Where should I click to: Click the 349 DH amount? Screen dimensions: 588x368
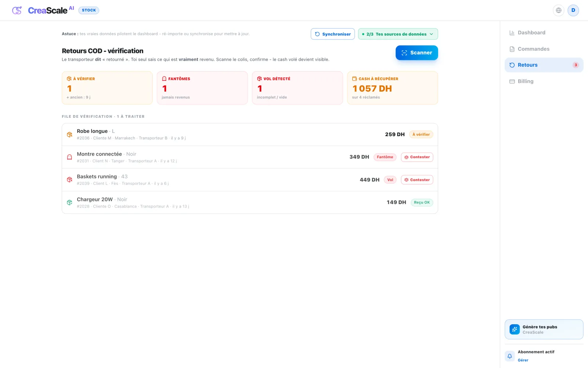tap(359, 157)
